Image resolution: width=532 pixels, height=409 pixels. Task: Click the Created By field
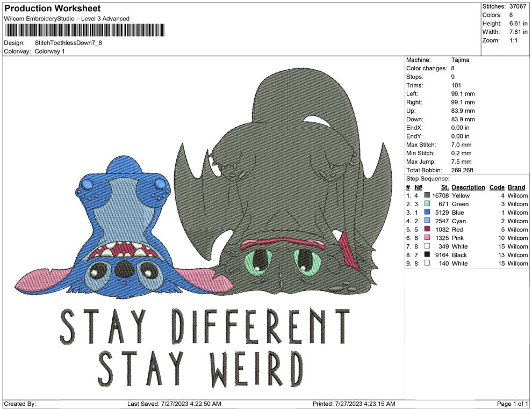[x=21, y=404]
